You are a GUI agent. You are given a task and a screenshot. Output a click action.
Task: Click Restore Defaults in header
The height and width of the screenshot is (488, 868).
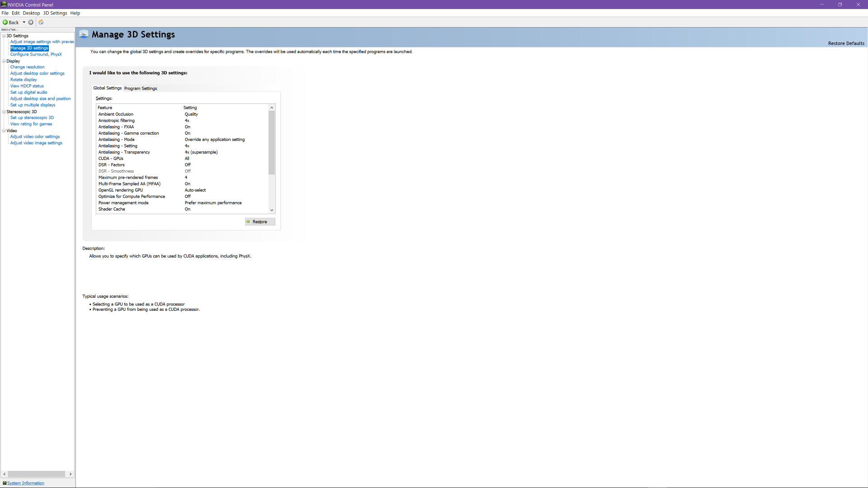tap(846, 43)
